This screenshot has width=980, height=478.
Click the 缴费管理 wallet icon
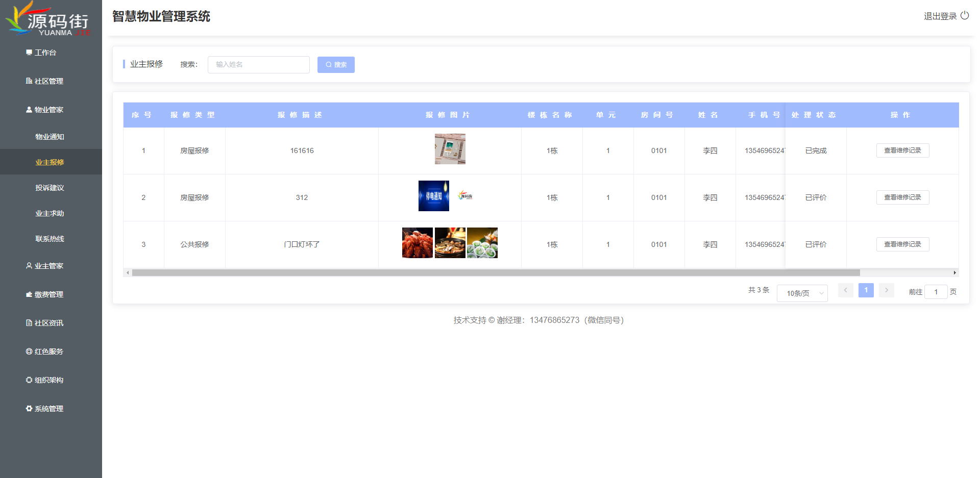click(29, 294)
